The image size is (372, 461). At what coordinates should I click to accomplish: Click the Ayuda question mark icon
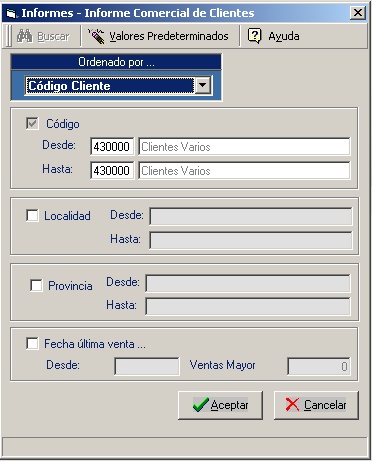coord(254,36)
